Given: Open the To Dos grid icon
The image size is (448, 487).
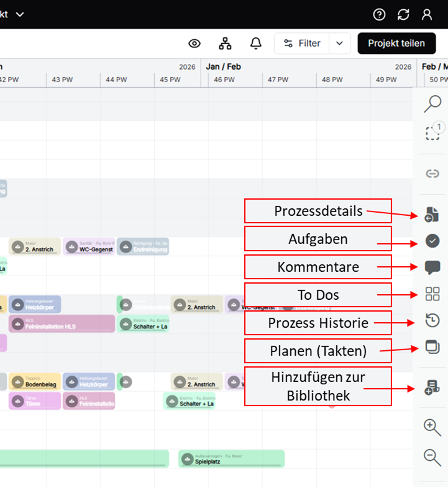Looking at the screenshot, I should coord(432,294).
